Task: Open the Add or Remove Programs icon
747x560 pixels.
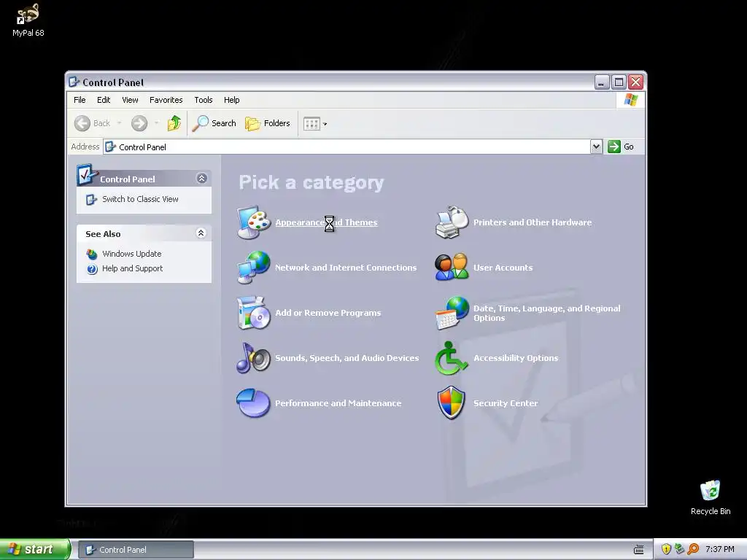Action: point(254,313)
